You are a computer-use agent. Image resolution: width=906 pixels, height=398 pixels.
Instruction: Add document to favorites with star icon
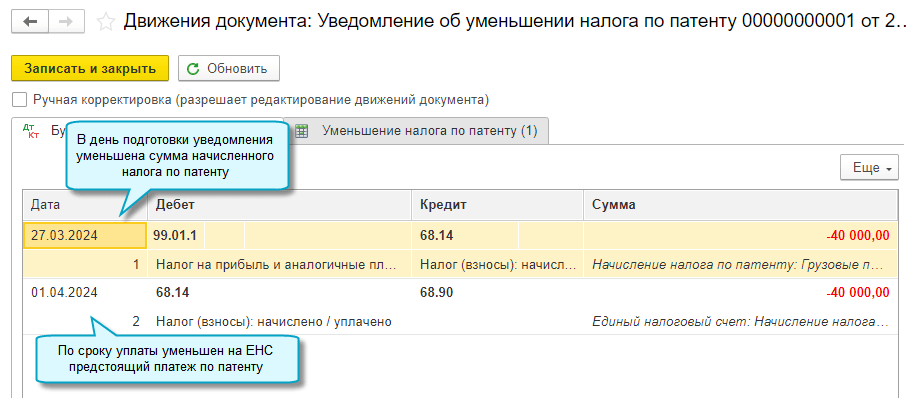105,23
